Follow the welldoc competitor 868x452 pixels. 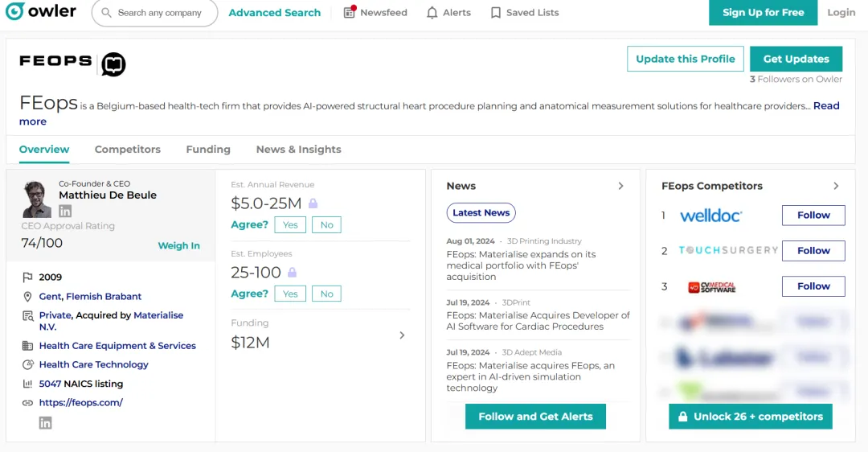813,216
